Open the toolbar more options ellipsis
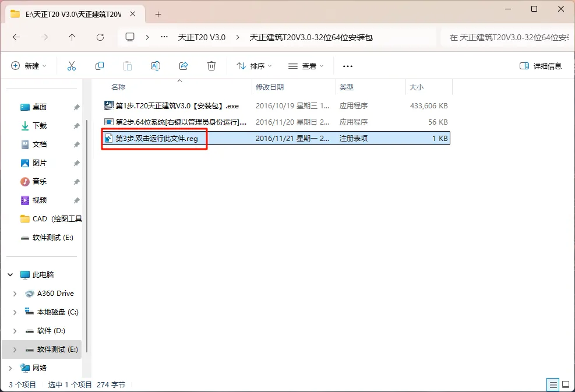Screen dimensions: 575x392 coord(347,66)
